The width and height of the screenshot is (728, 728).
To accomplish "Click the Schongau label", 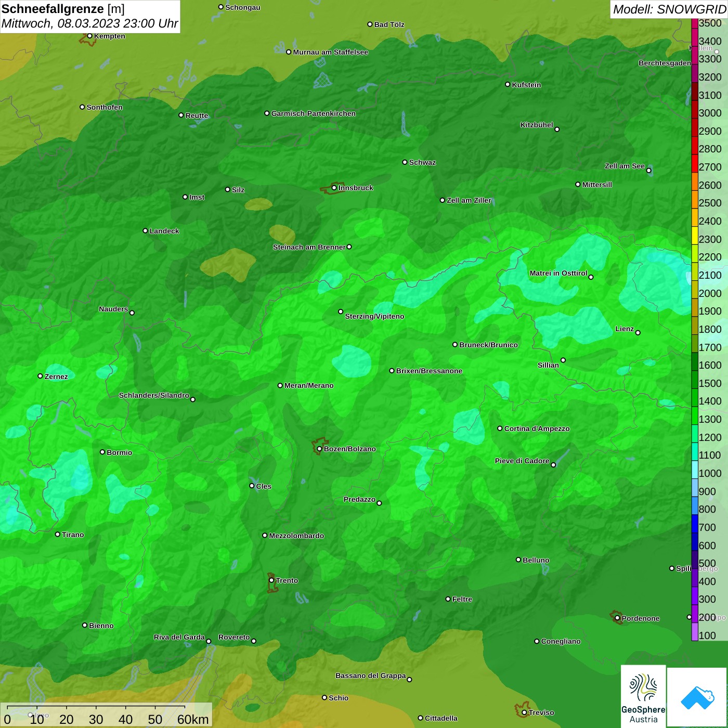I will (243, 7).
